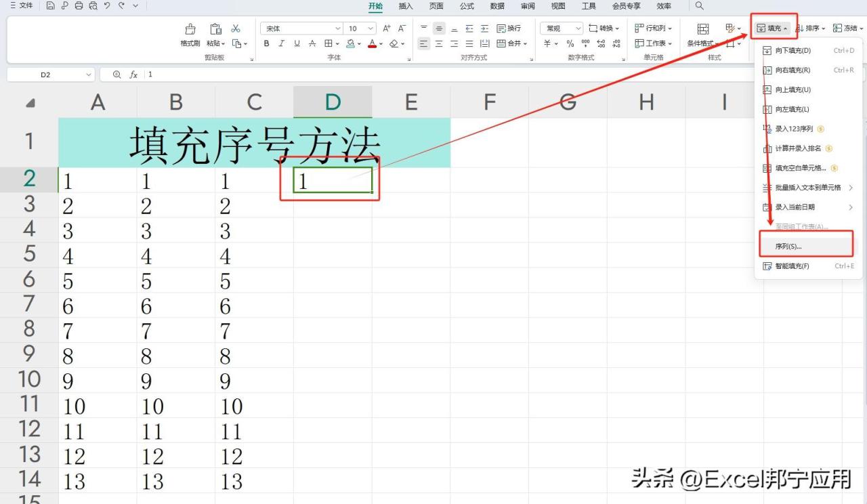Open the search magnifier in the tab bar

coord(700,6)
